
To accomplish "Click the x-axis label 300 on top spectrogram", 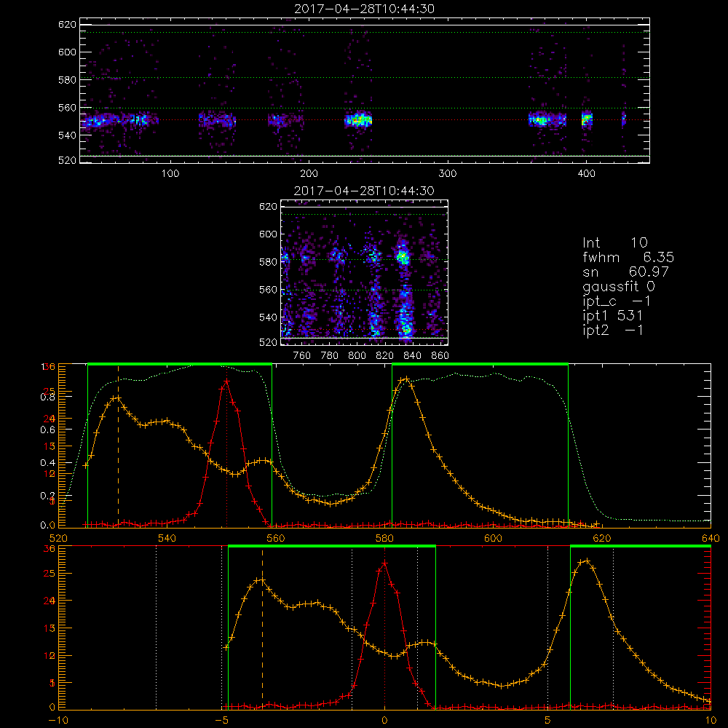I will pos(448,174).
